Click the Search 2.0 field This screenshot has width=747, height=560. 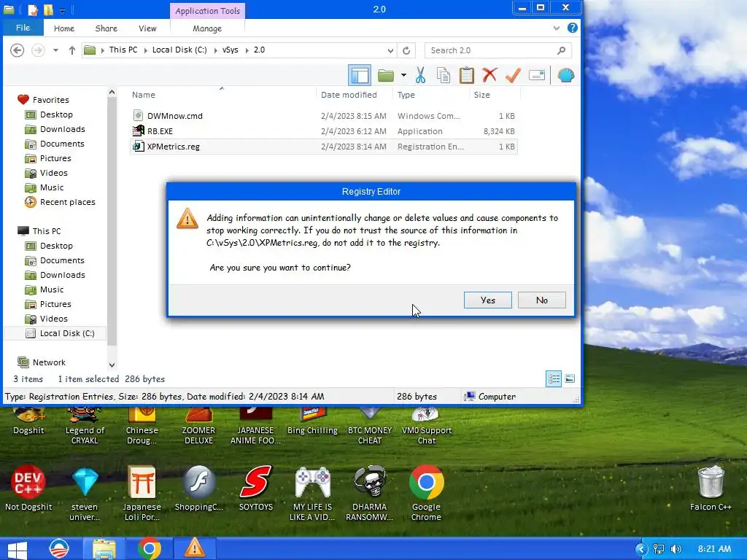(498, 50)
